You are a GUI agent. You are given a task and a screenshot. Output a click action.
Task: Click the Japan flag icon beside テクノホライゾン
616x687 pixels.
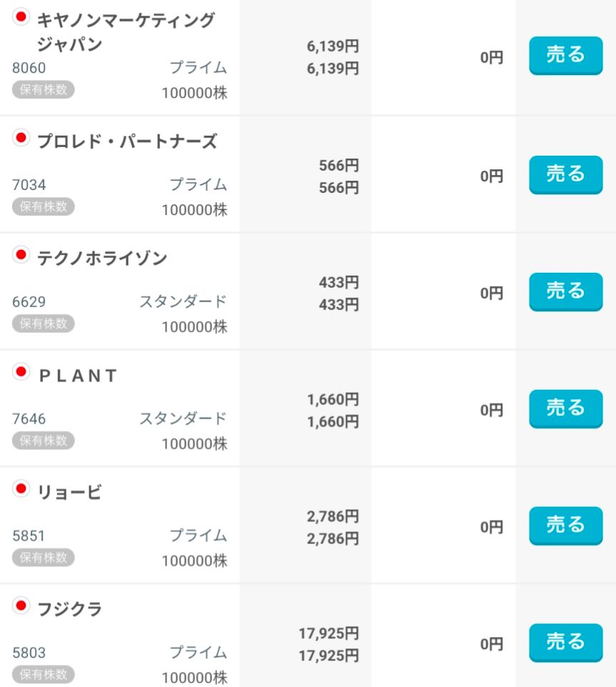[21, 254]
